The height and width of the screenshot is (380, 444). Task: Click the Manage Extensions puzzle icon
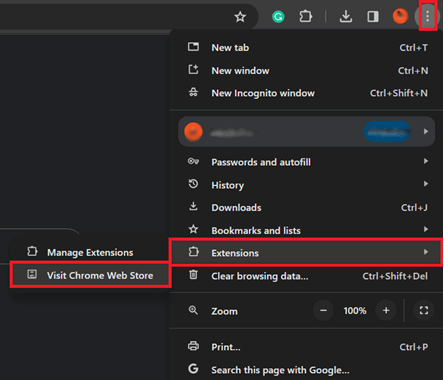pyautogui.click(x=32, y=251)
